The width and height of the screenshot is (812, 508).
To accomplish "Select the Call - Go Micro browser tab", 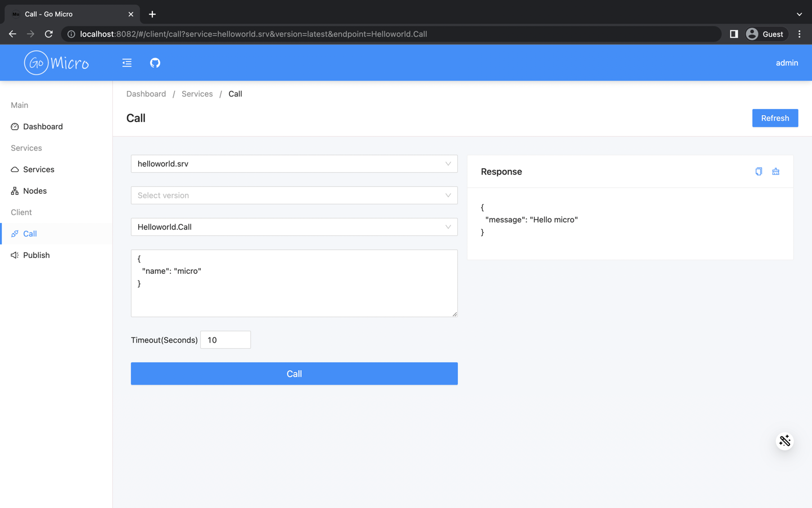I will tap(72, 14).
